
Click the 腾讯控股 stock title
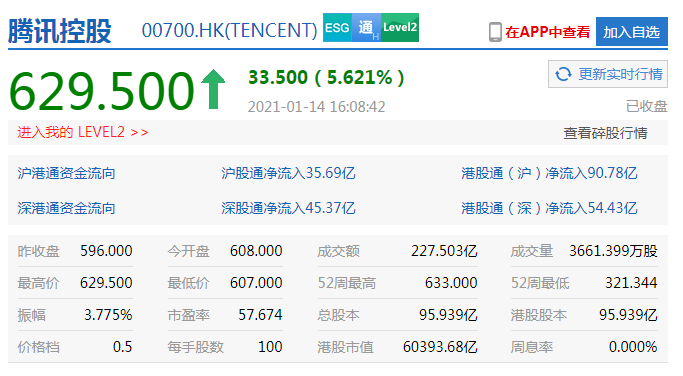pyautogui.click(x=60, y=31)
